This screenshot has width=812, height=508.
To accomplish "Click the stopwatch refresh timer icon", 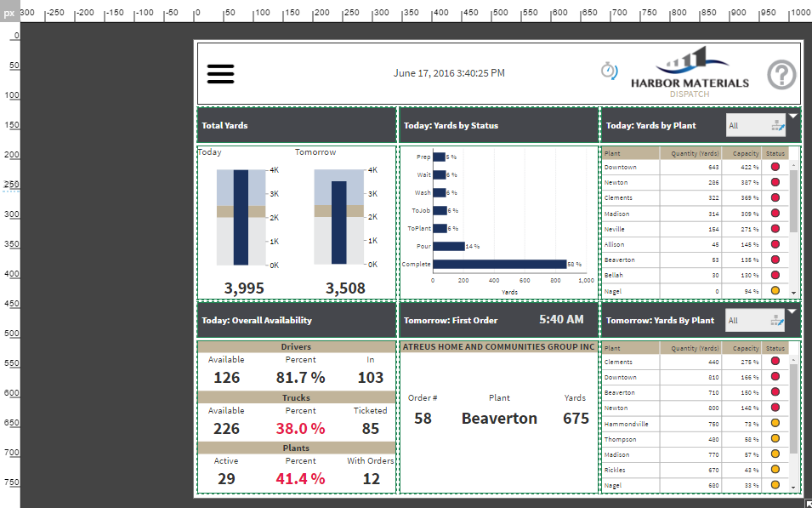I will (609, 71).
